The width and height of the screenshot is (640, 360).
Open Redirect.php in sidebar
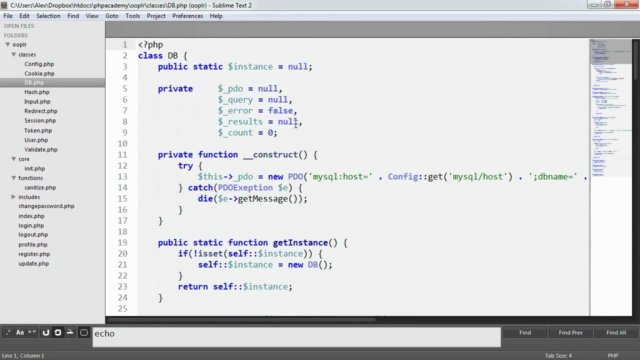pyautogui.click(x=41, y=111)
